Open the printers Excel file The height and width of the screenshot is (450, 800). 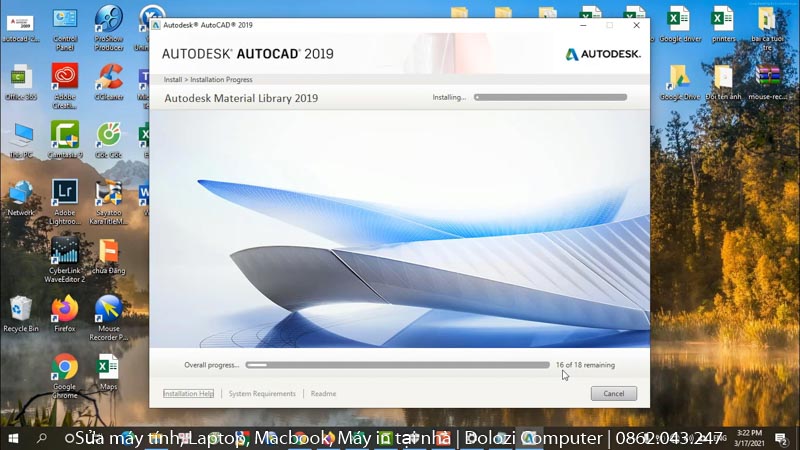[x=722, y=19]
